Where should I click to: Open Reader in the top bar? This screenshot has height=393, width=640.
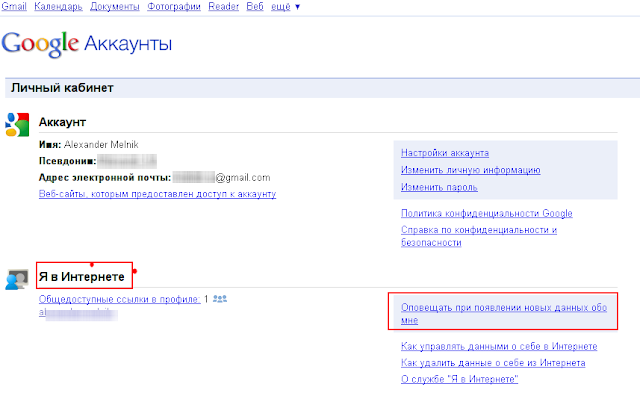point(224,7)
